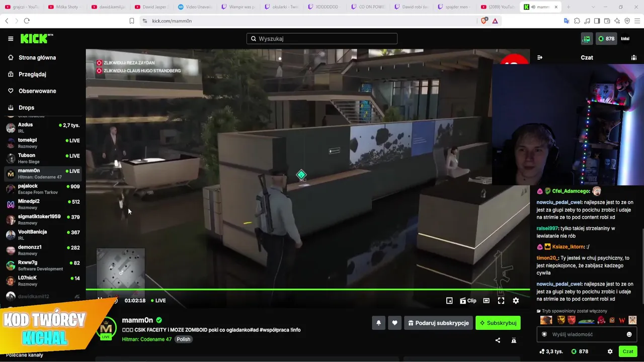
Task: Click username timon20_ in chat
Action: tap(547, 258)
